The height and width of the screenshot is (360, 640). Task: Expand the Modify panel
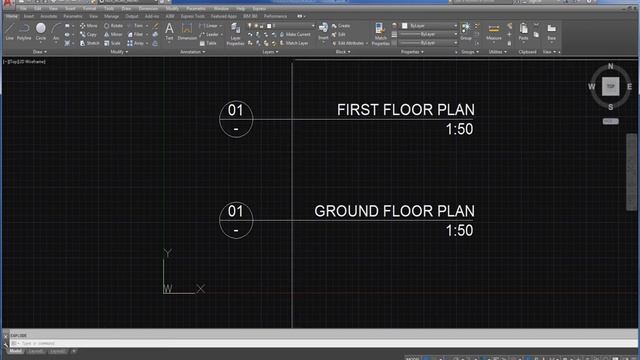119,52
